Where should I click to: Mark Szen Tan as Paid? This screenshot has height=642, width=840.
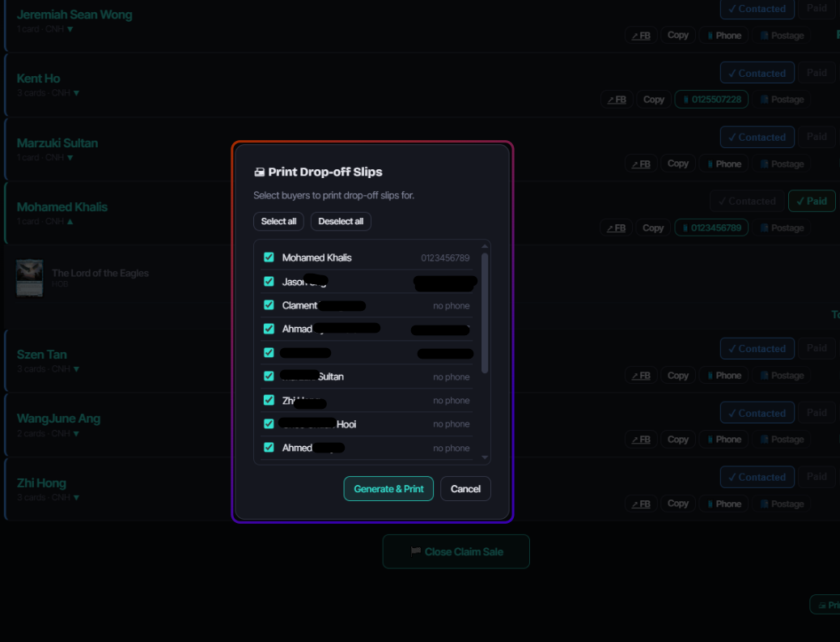tap(817, 348)
